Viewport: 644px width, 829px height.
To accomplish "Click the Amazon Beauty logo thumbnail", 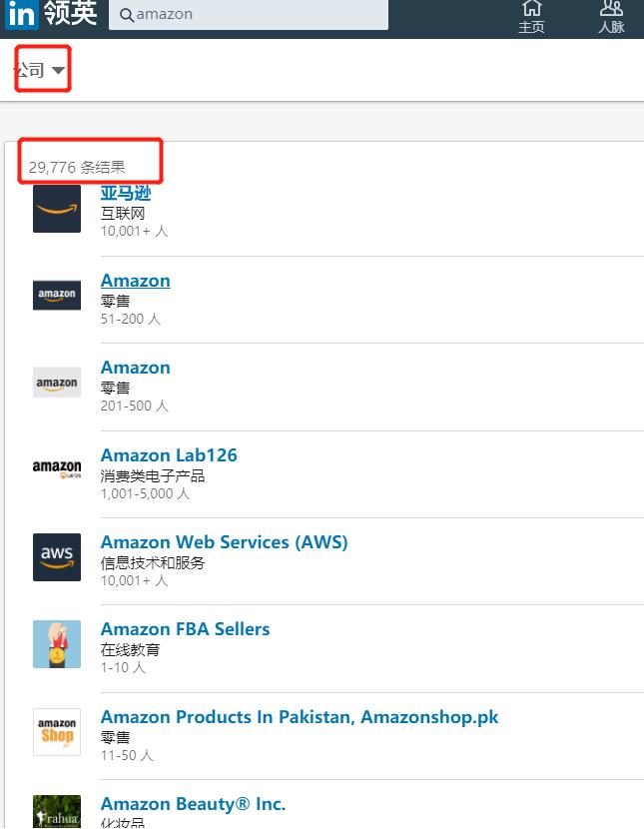I will point(57,811).
